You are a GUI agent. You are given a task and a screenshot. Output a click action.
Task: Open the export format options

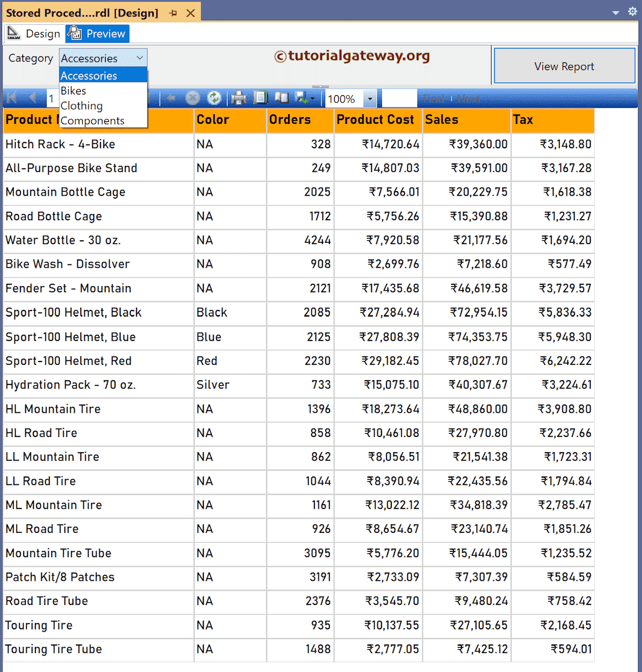pos(310,98)
